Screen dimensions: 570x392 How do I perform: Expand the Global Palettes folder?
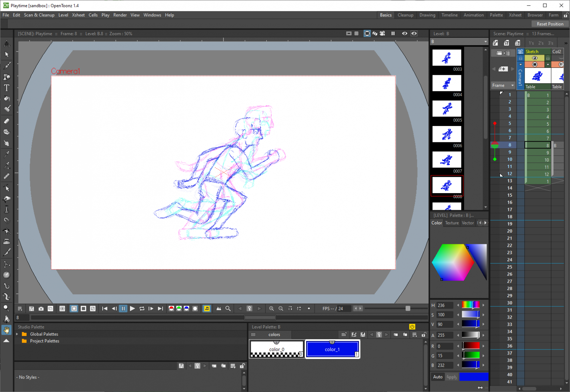click(17, 334)
